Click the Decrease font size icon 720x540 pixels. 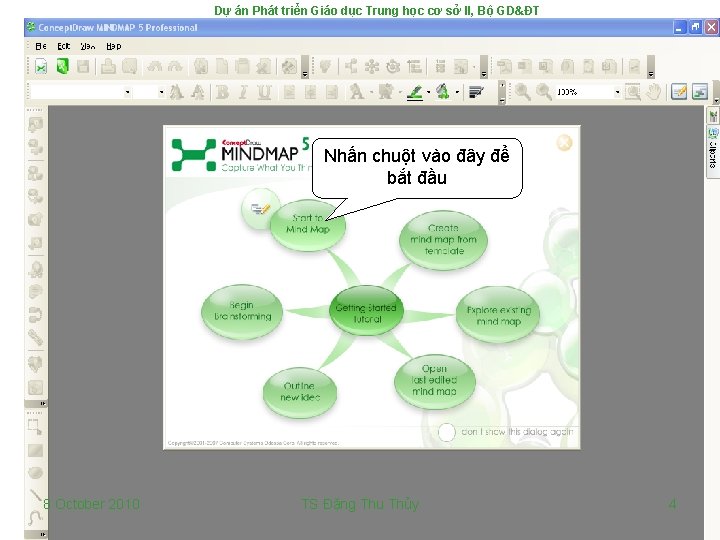point(198,92)
